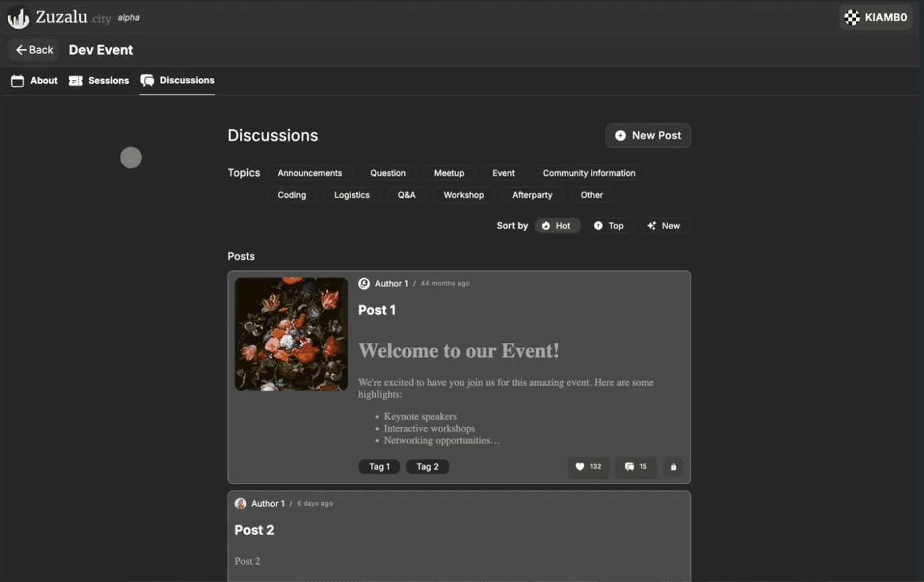Open the flower thumbnail image of Post 1

tap(291, 334)
